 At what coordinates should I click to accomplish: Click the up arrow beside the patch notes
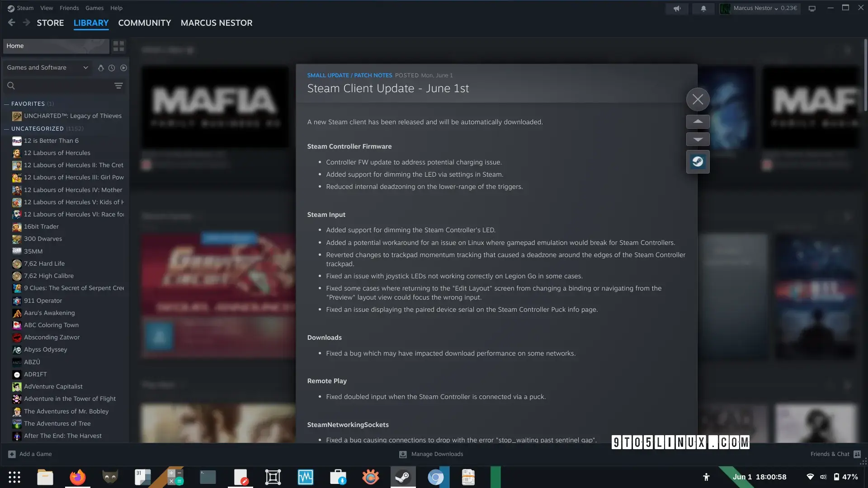point(698,122)
